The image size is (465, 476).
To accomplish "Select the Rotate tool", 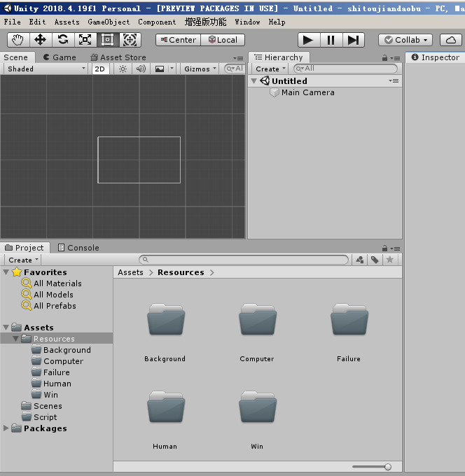I will (63, 40).
